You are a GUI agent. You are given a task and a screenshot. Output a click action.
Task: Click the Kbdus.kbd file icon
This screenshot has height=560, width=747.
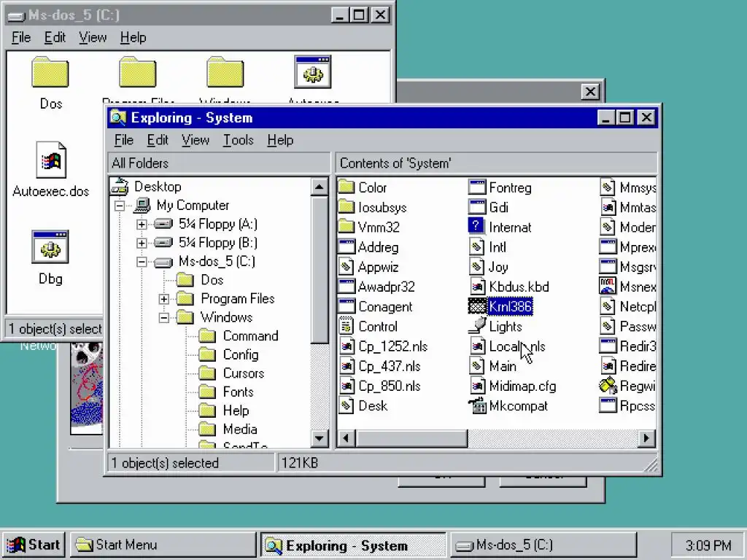(x=477, y=286)
